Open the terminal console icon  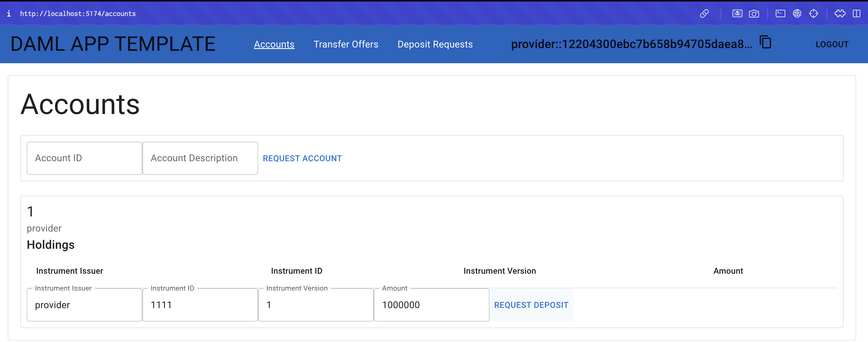pos(780,13)
